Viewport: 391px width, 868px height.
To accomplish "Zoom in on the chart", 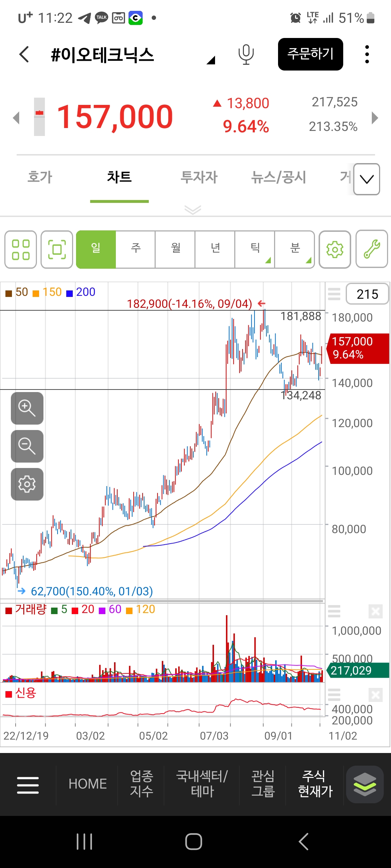I will [27, 408].
